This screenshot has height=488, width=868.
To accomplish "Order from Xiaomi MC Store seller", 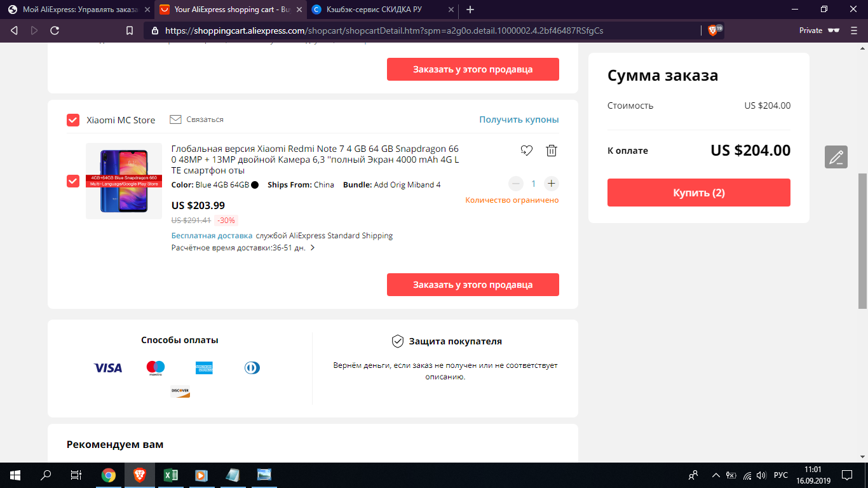I will tap(473, 285).
